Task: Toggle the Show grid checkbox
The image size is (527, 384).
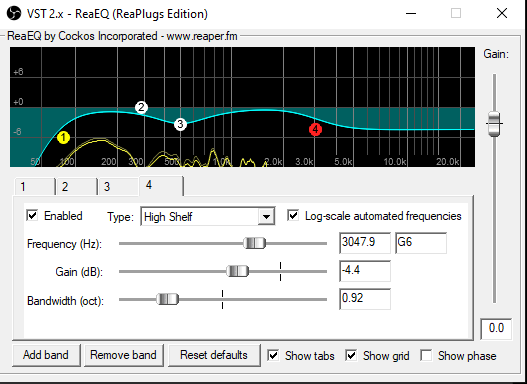Action: point(351,355)
